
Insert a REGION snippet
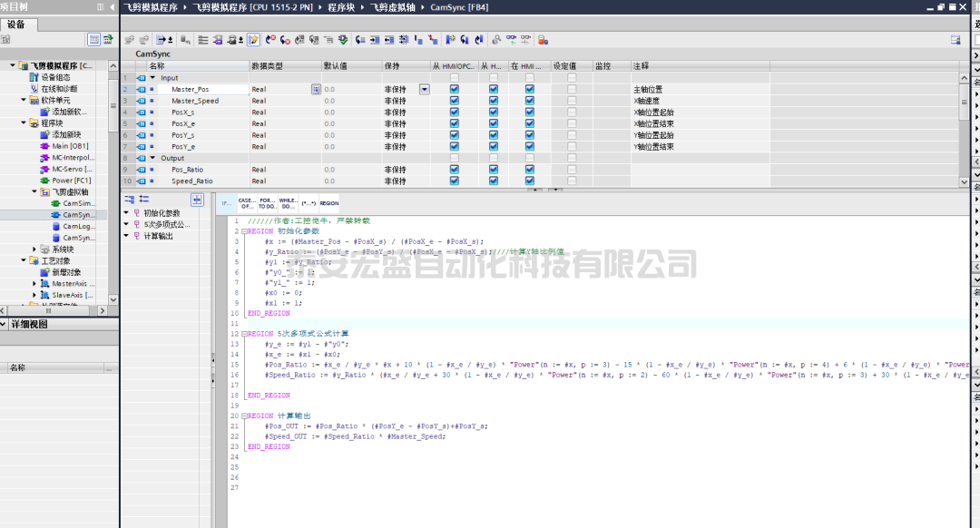pos(328,203)
